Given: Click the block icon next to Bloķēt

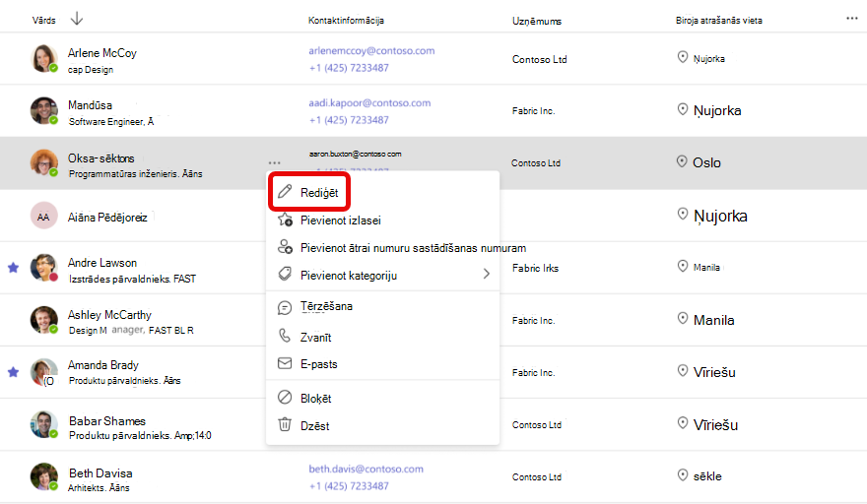Looking at the screenshot, I should [x=284, y=398].
